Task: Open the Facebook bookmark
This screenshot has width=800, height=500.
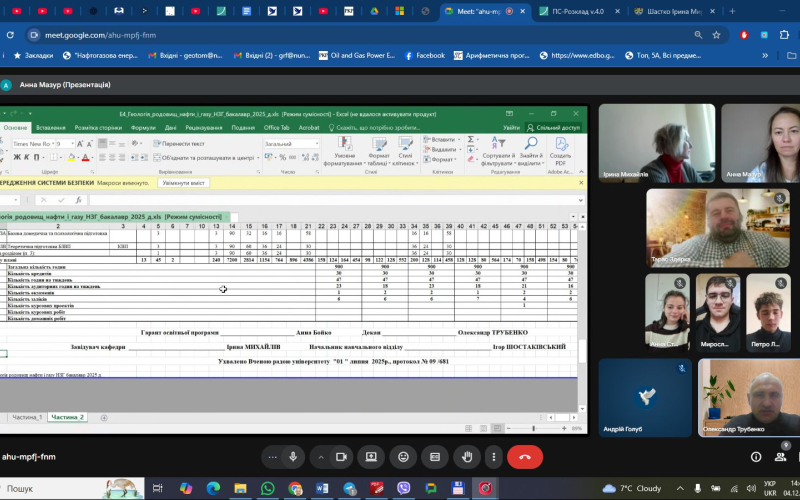Action: [x=424, y=56]
